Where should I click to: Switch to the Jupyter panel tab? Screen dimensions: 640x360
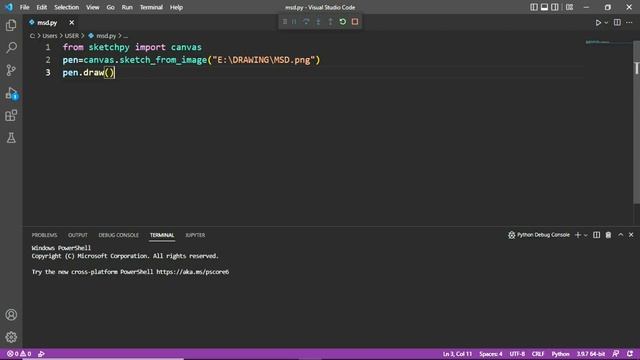click(195, 235)
